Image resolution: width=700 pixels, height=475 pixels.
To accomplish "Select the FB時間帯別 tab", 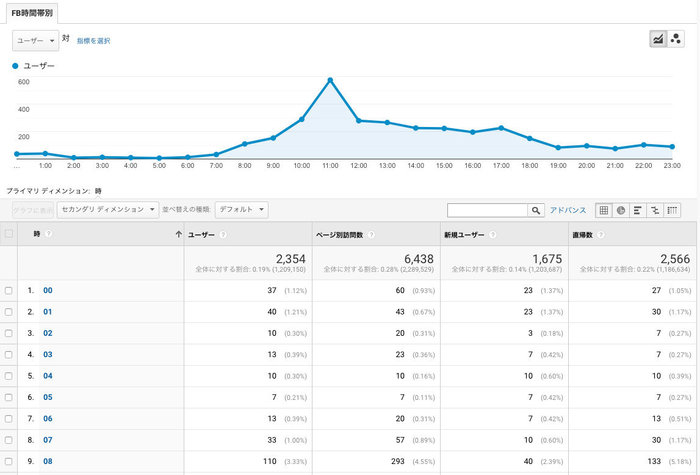I will [x=32, y=13].
